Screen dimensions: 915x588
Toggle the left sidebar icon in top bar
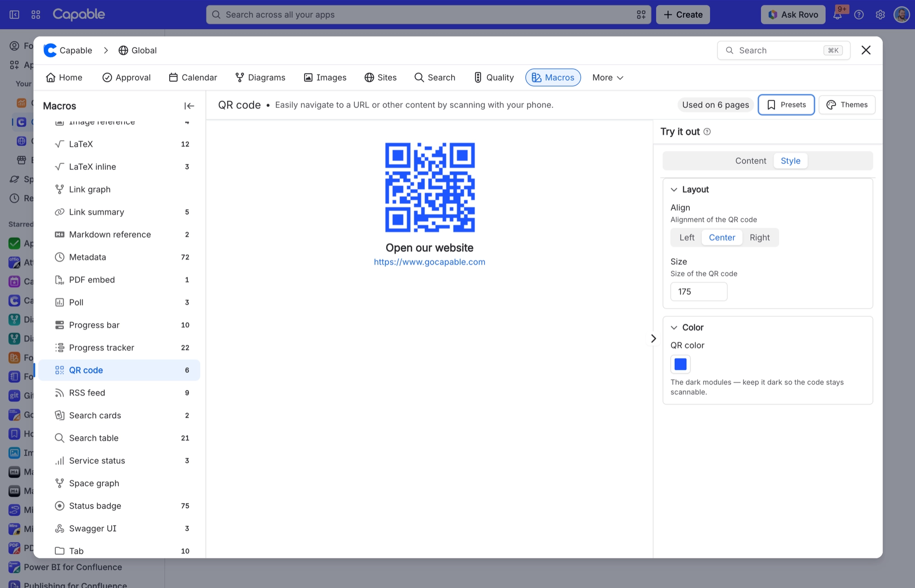(15, 15)
